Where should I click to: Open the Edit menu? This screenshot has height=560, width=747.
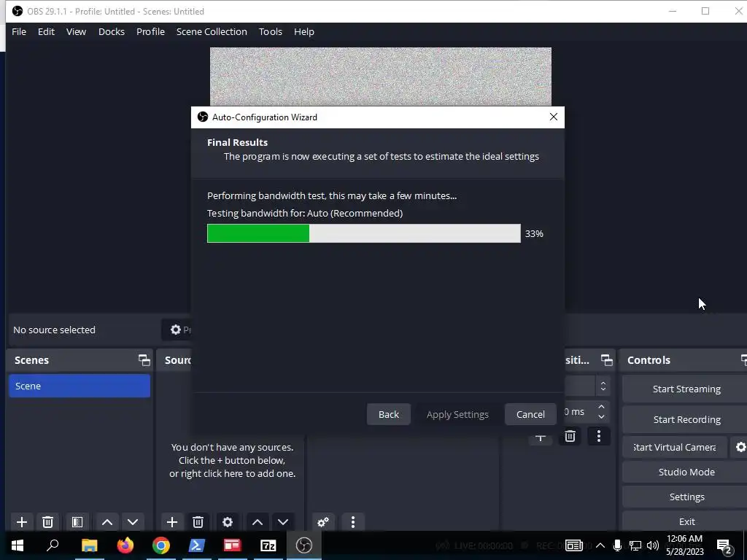[x=46, y=31]
